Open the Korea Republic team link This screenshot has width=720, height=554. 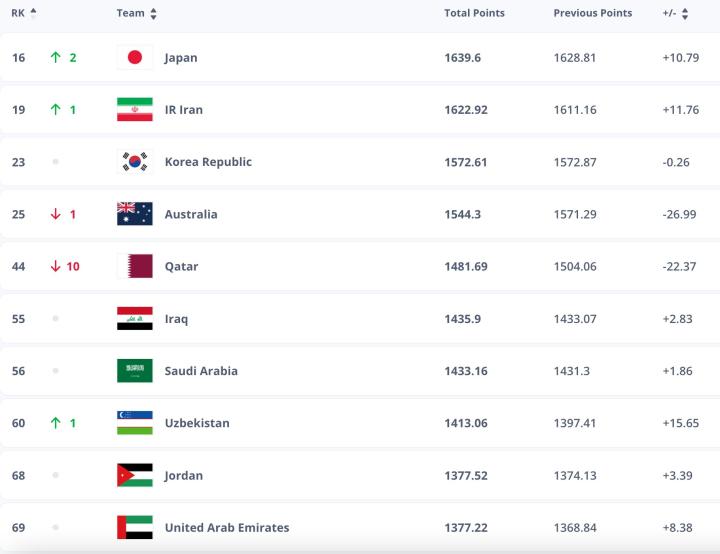pyautogui.click(x=208, y=162)
